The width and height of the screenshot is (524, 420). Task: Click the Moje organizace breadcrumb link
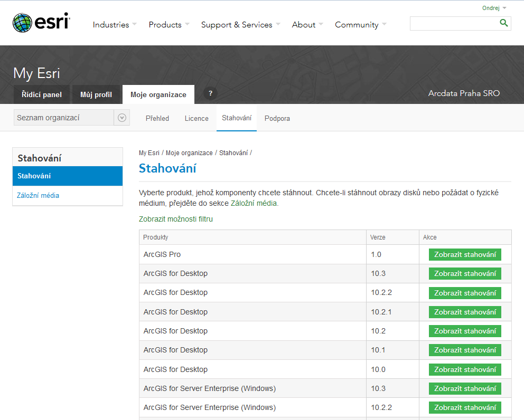[189, 153]
